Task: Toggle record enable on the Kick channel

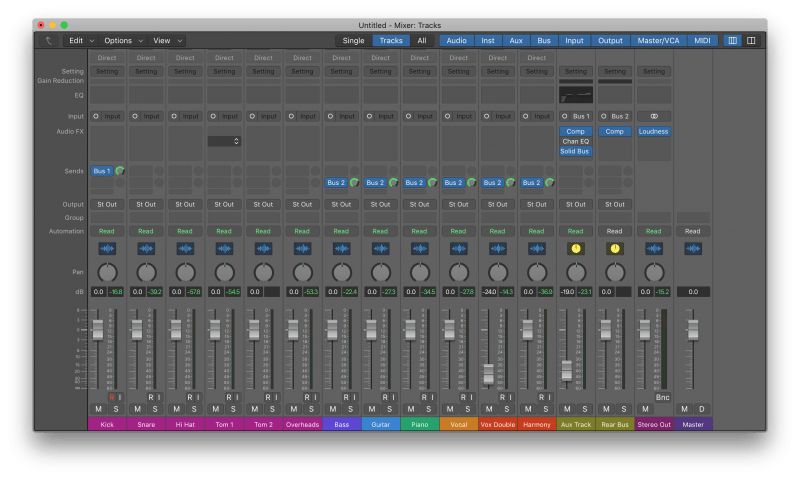Action: [112, 397]
